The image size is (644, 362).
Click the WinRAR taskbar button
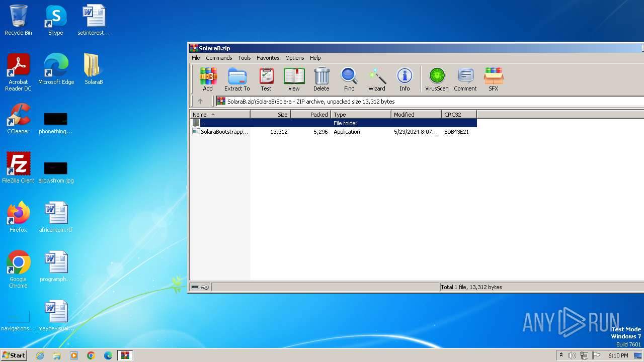pos(125,355)
